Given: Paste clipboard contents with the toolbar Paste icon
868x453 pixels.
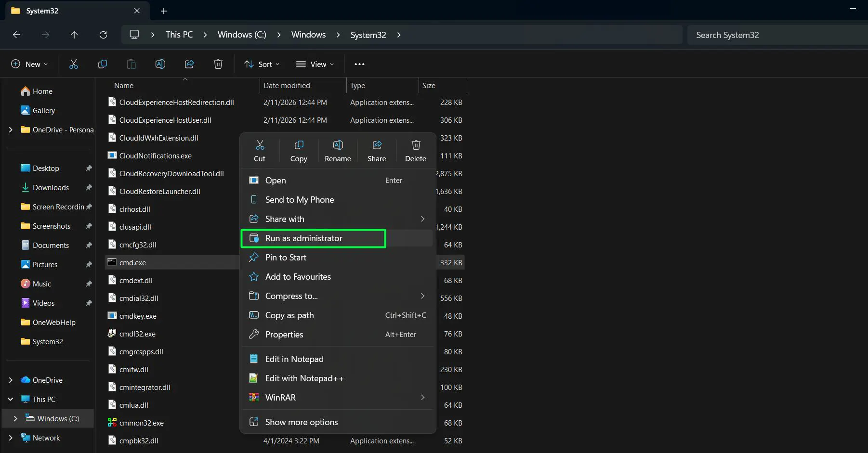Looking at the screenshot, I should click(x=131, y=64).
